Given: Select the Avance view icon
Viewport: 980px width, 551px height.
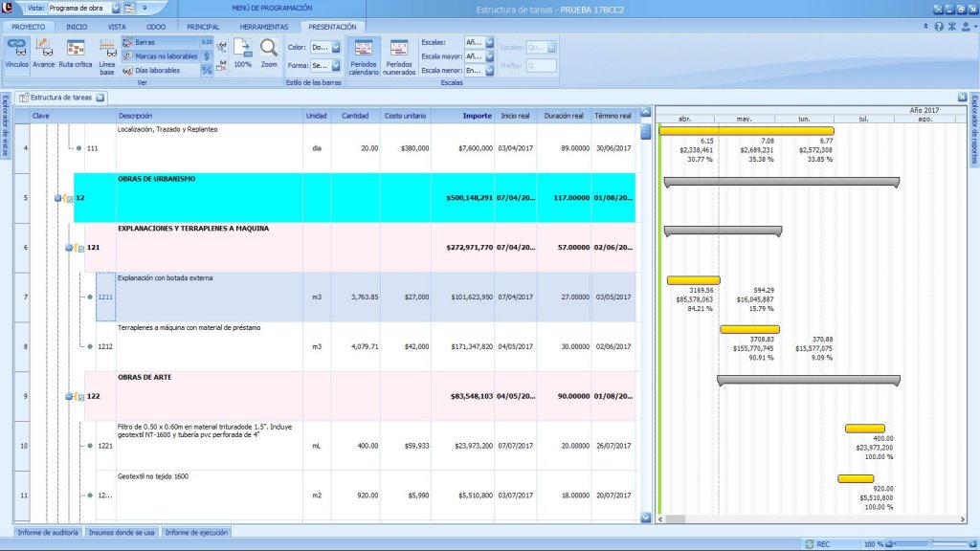Looking at the screenshot, I should pyautogui.click(x=44, y=54).
